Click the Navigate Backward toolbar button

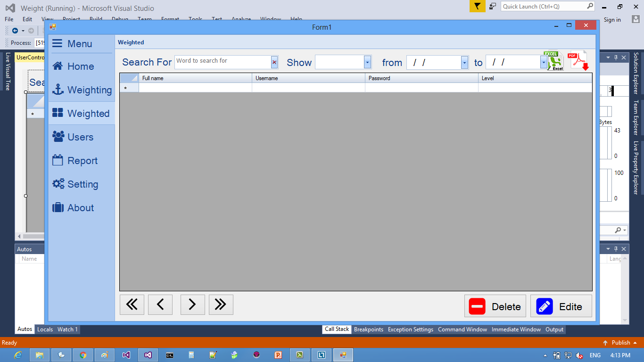point(15,31)
